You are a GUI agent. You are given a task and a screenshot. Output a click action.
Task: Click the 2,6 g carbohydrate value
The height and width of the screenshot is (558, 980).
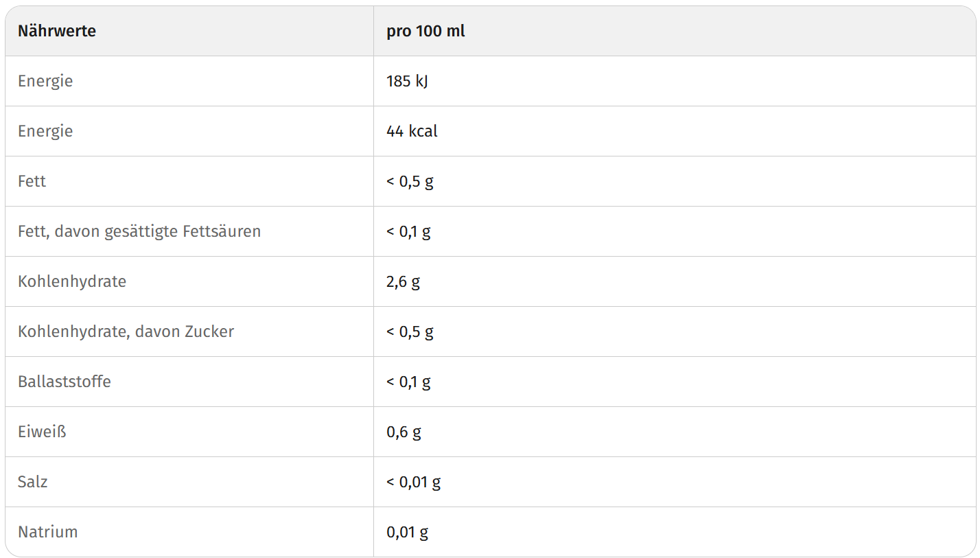point(403,281)
